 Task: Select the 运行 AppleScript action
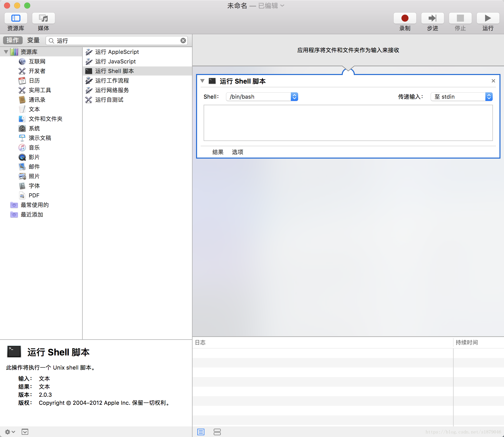click(137, 52)
